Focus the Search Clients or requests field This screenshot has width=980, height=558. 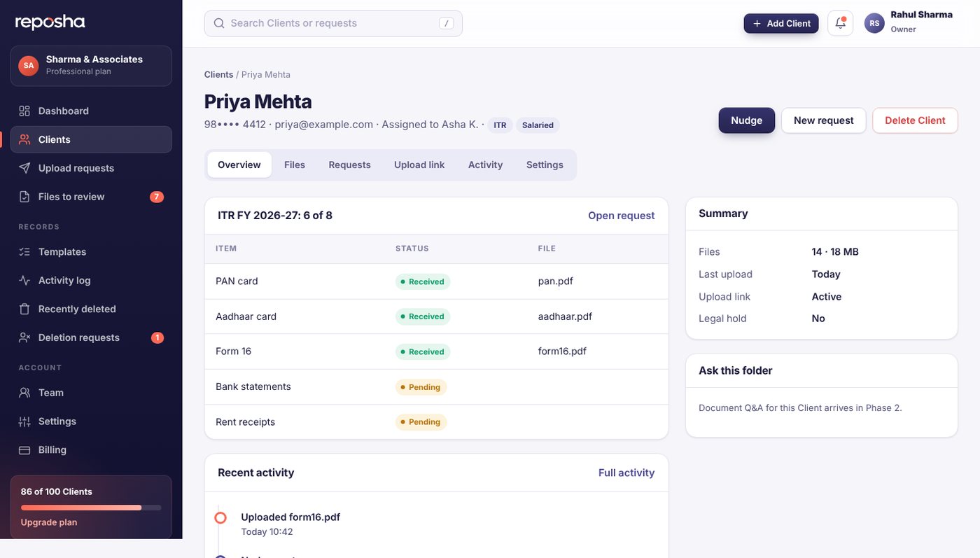click(x=333, y=23)
